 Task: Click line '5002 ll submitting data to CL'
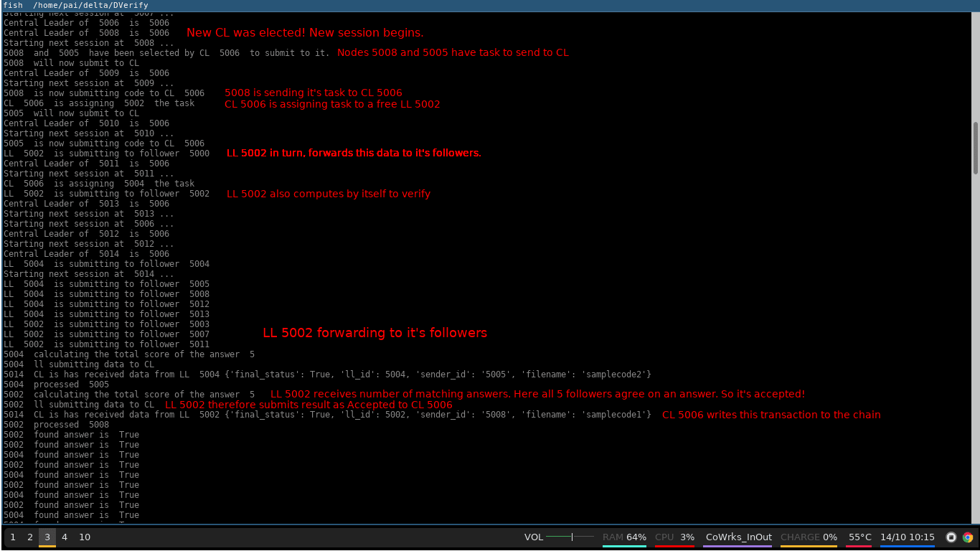tap(79, 405)
